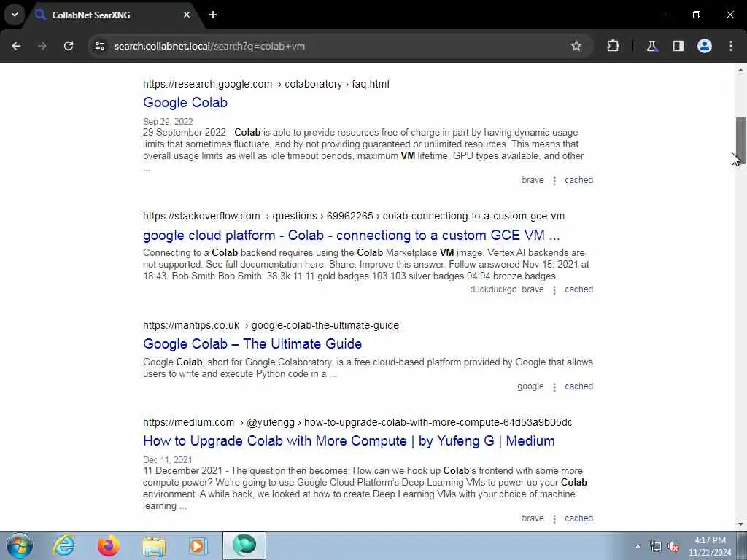Click the taskbar clock showing 4:17 PM
This screenshot has width=747, height=560.
710,546
